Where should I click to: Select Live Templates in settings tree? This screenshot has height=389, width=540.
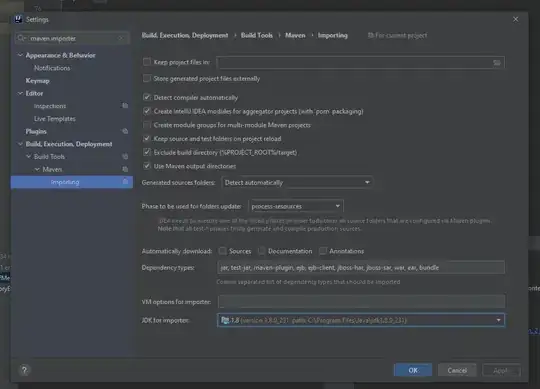pyautogui.click(x=54, y=119)
